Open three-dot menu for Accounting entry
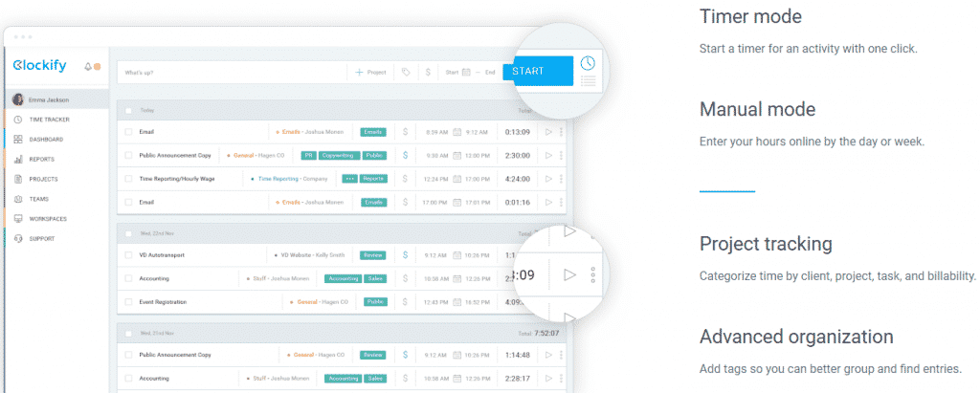 [x=592, y=275]
